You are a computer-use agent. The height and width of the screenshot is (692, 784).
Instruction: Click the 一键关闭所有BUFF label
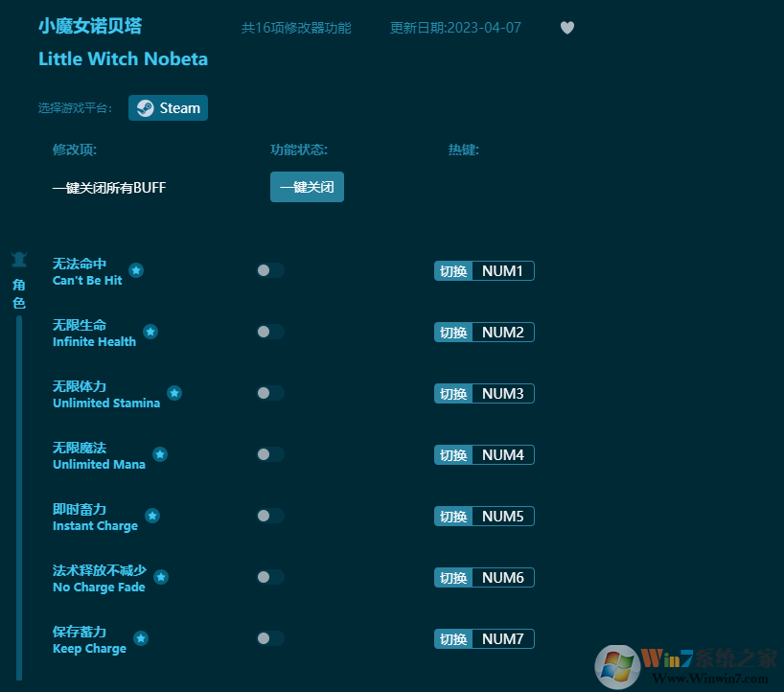click(x=109, y=188)
